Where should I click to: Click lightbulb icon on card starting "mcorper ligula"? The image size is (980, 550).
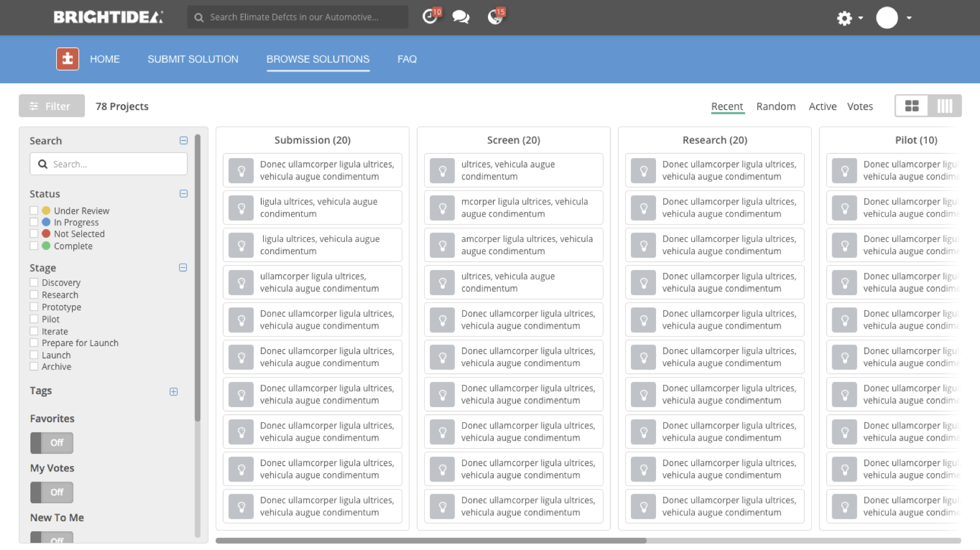(x=443, y=208)
